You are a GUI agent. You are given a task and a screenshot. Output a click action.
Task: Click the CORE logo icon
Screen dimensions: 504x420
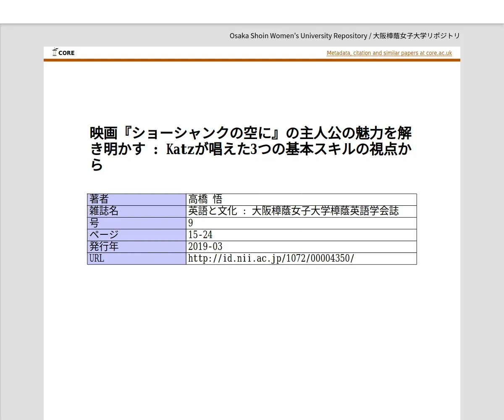coord(63,52)
